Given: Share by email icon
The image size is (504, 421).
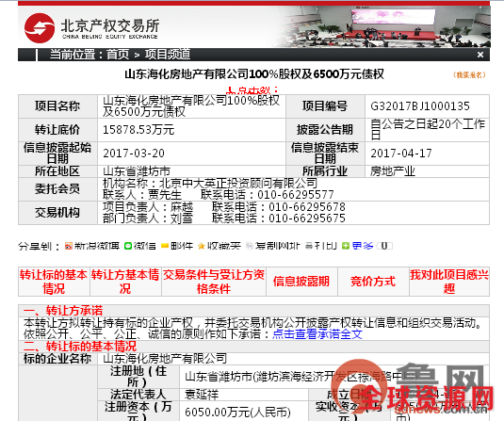Looking at the screenshot, I should point(165,246).
